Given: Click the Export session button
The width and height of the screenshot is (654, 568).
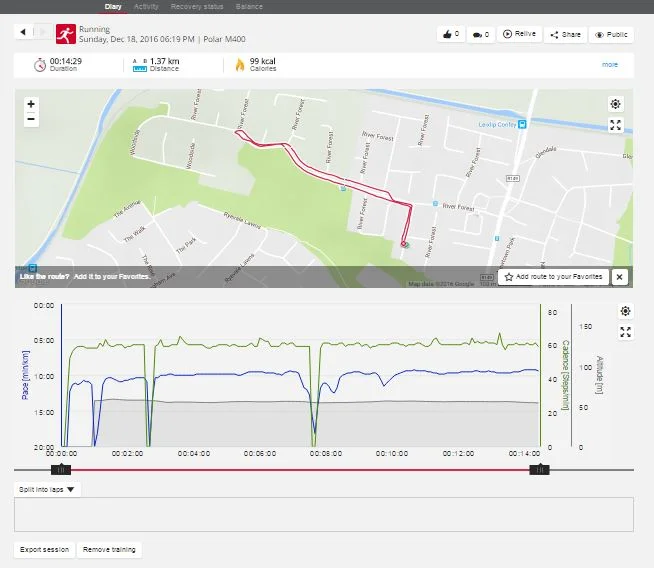Looking at the screenshot, I should tap(44, 550).
